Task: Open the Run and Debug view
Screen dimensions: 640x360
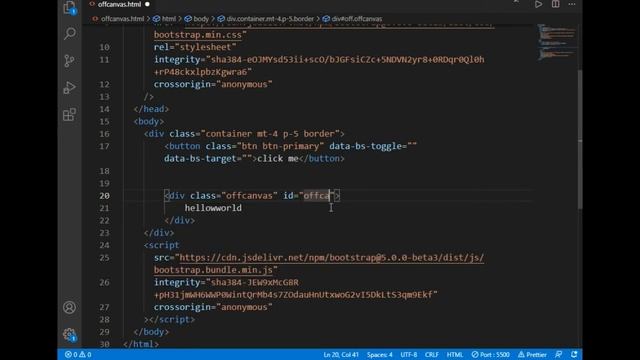Action: [69, 87]
